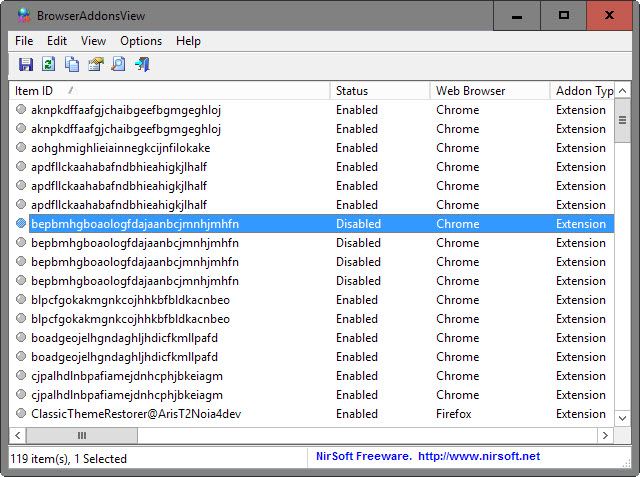Screen dimensions: 640x477
Task: Click the "119 item(s), 1 Selected" status text
Action: [68, 459]
